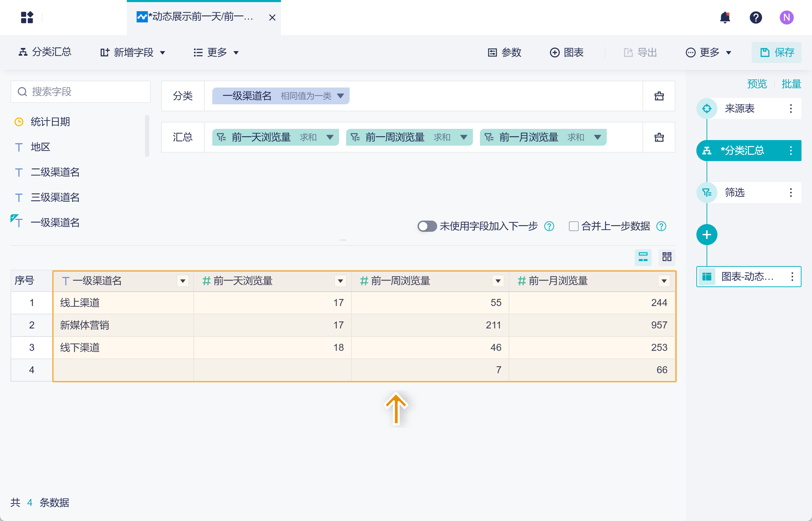
Task: Toggle 未使用字段加入下一步 switch
Action: click(427, 226)
